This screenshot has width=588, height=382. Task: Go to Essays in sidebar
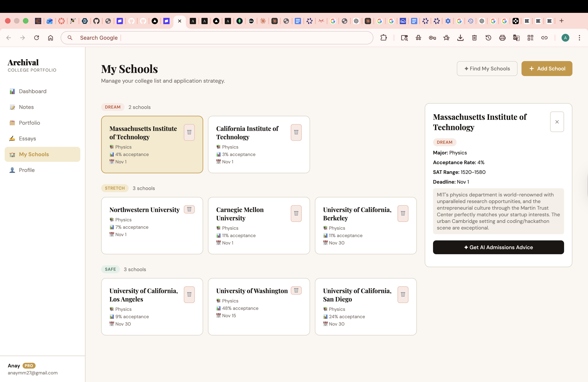tap(27, 139)
